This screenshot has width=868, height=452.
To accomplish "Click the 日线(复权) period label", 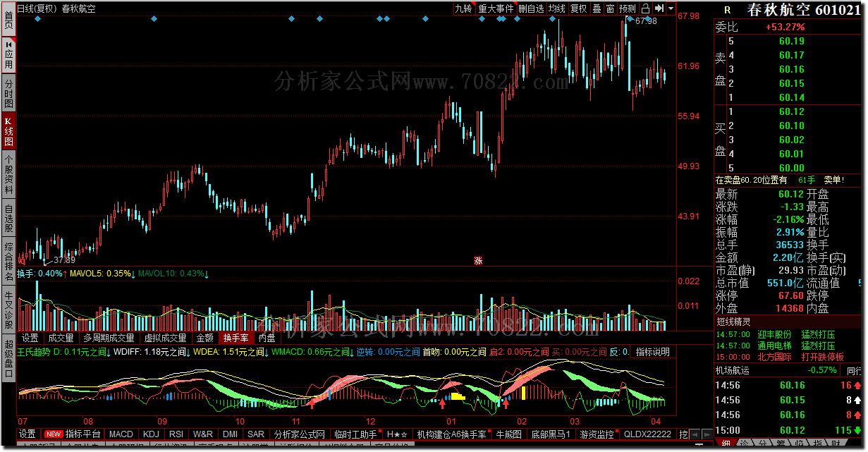I will click(x=37, y=9).
